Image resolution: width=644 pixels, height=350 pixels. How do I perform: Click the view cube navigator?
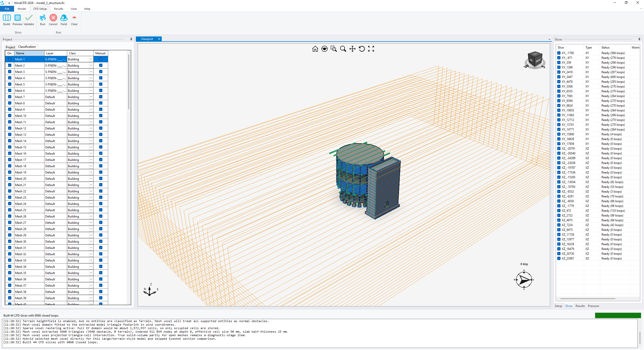[x=535, y=60]
